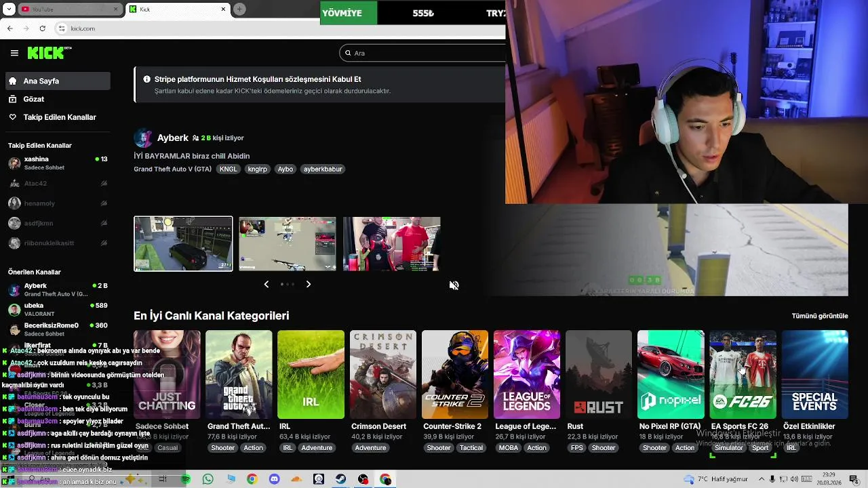Open microphone indicator in system tray

(x=772, y=479)
